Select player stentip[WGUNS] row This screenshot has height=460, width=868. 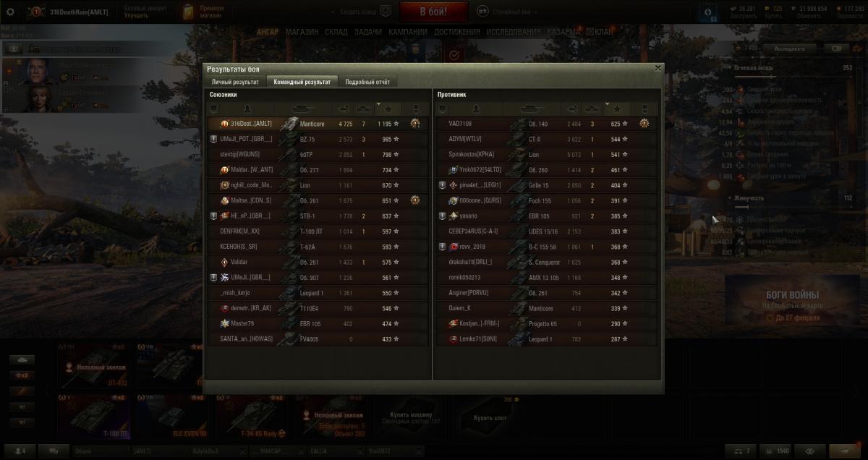pos(319,154)
